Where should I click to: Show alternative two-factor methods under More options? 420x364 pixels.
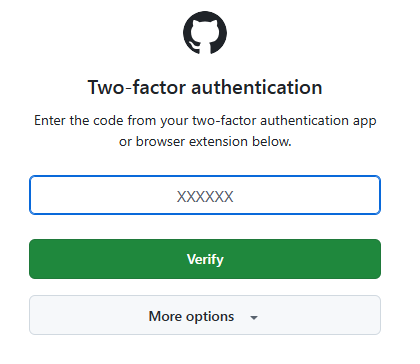pos(205,315)
